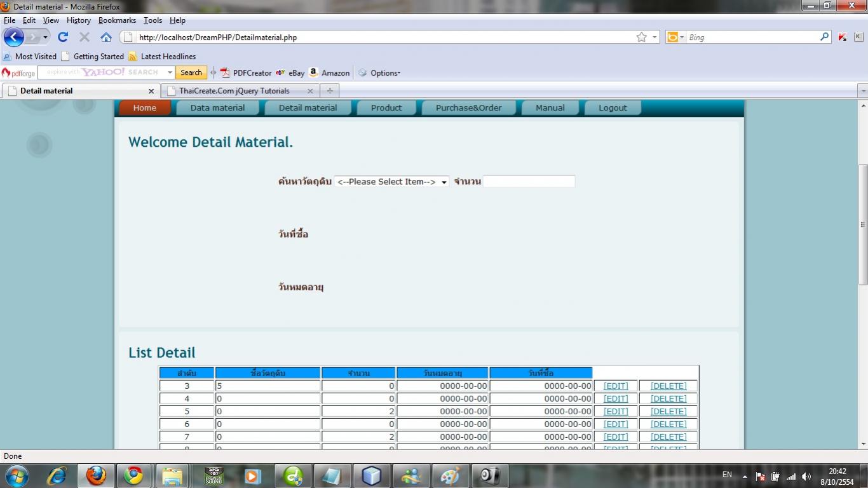Open the URL bar history dropdown

(x=655, y=37)
